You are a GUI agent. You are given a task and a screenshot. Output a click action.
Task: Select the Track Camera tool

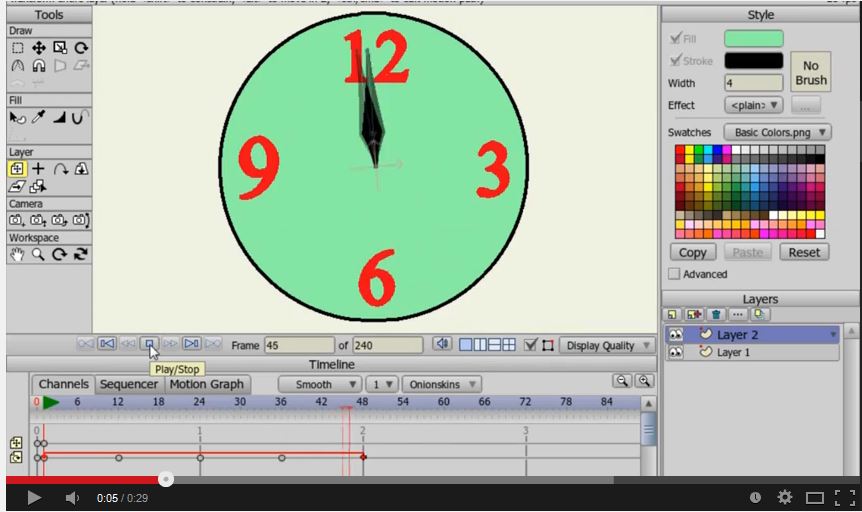click(x=16, y=221)
